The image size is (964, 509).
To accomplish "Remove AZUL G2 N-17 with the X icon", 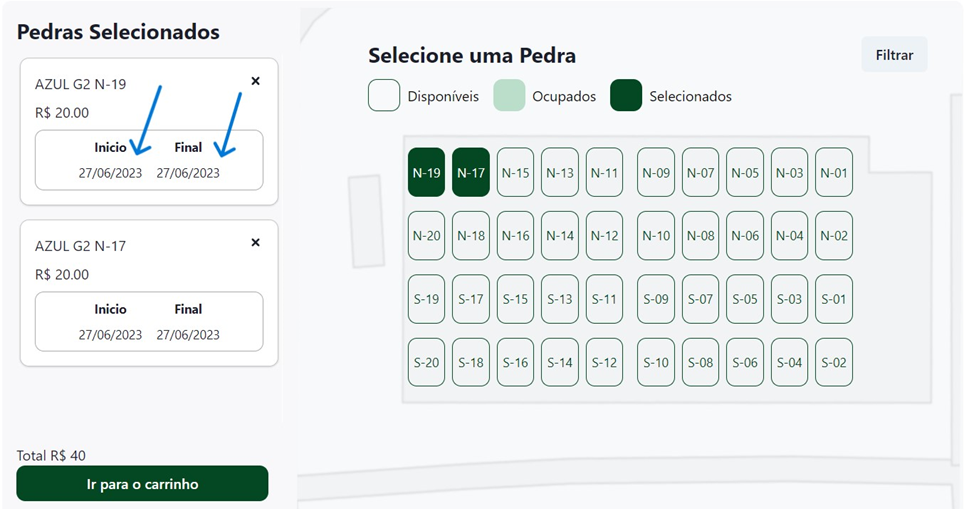I will click(255, 242).
